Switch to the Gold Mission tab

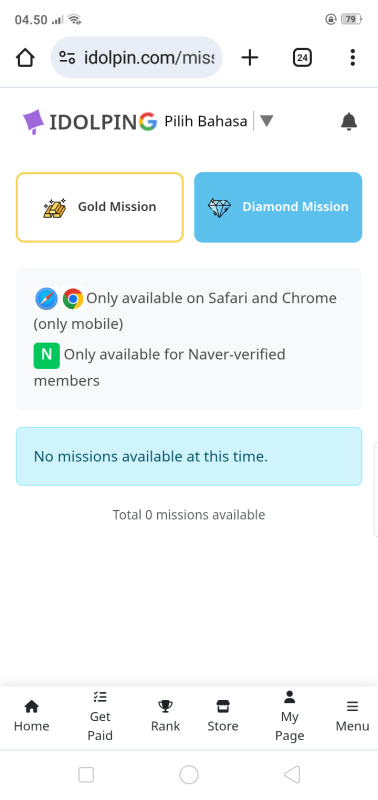[99, 207]
